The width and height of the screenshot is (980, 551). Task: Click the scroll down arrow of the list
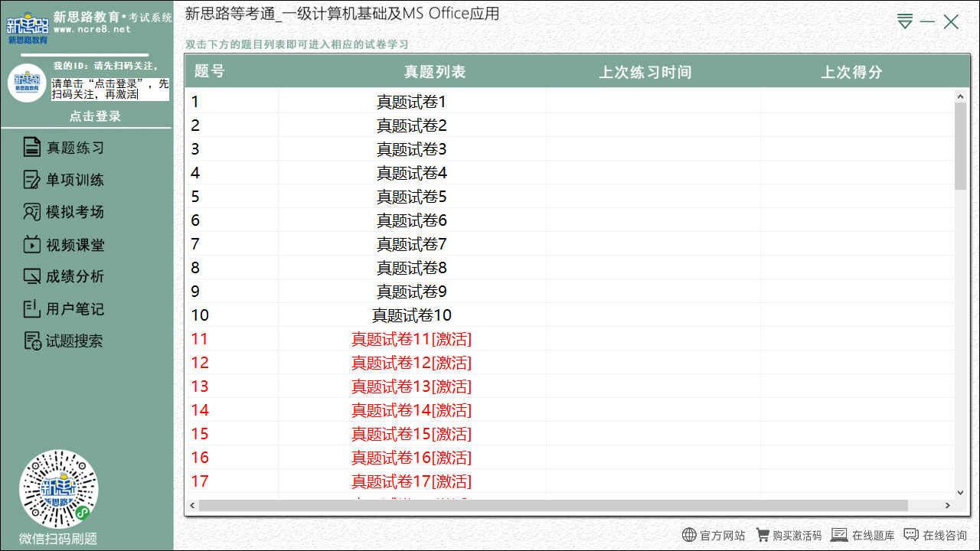961,493
